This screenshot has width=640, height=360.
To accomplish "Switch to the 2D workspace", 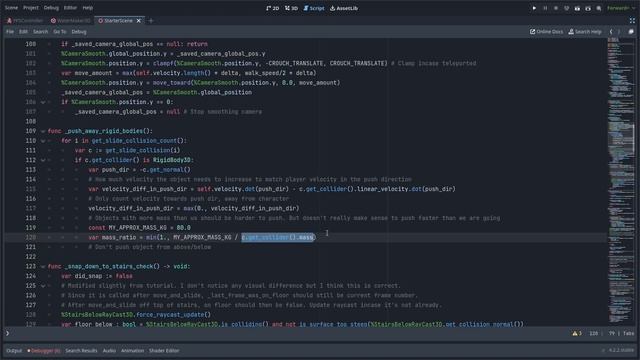I will tap(273, 8).
